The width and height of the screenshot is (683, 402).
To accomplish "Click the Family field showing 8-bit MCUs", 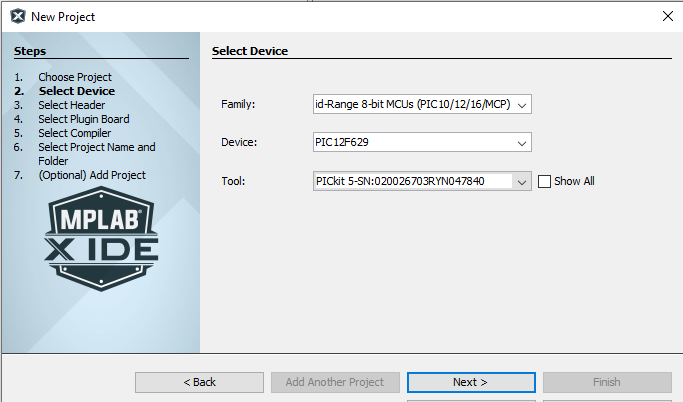I will click(x=412, y=104).
